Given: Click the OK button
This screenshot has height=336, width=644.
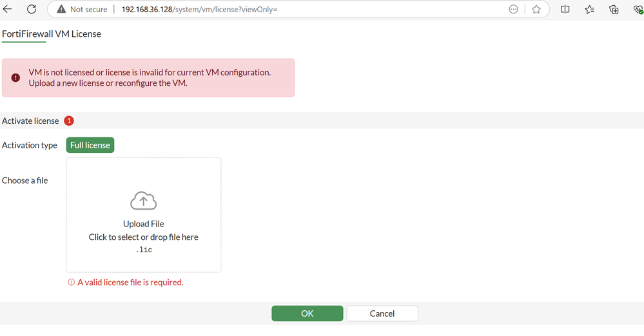Looking at the screenshot, I should coord(307,313).
